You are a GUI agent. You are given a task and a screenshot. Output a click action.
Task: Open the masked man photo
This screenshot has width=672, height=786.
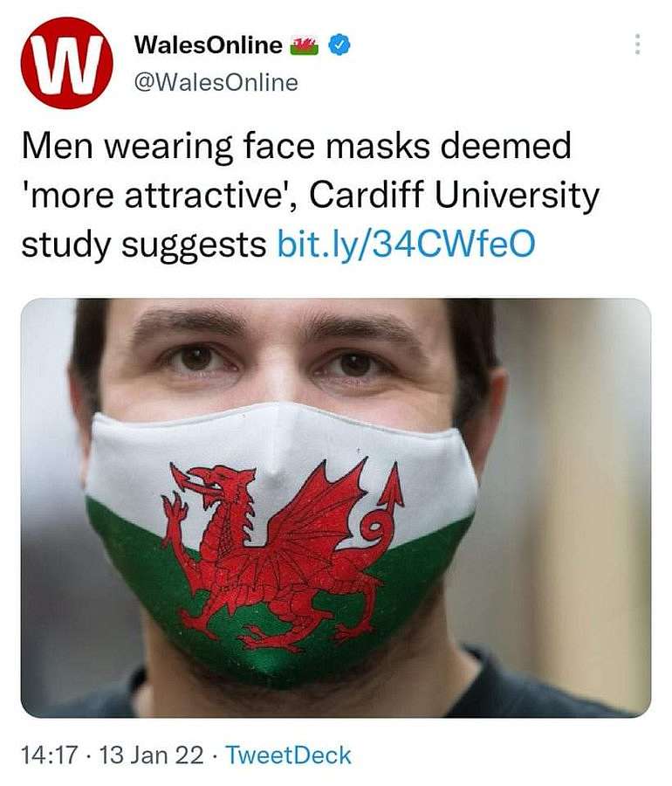point(335,507)
